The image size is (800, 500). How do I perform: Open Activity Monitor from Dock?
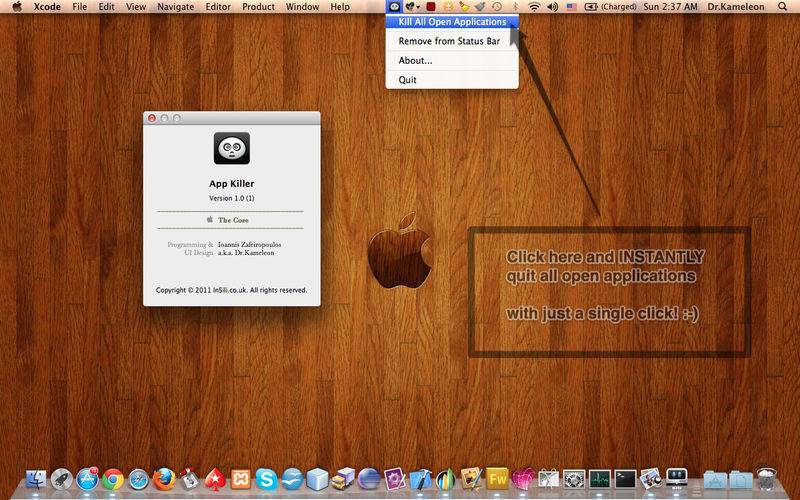[600, 480]
